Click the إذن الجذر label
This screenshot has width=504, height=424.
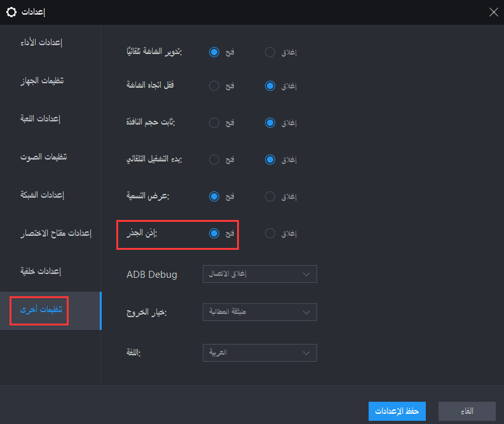[x=142, y=233]
